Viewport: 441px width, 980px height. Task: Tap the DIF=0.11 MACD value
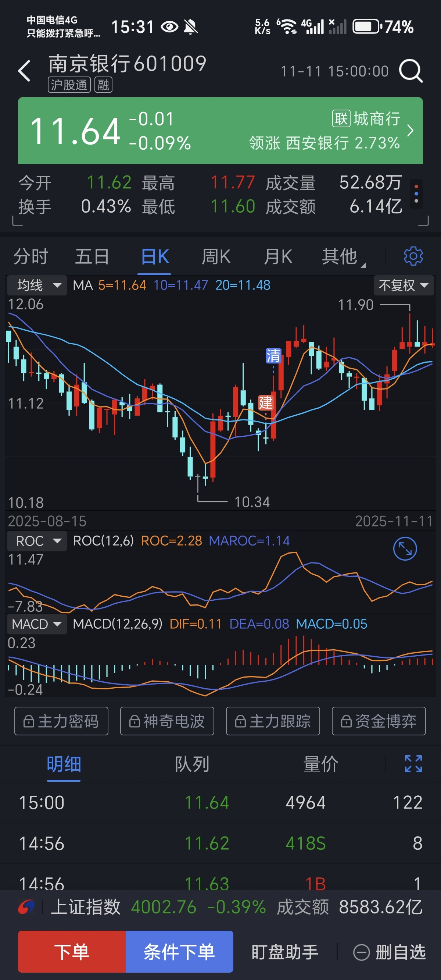[196, 624]
